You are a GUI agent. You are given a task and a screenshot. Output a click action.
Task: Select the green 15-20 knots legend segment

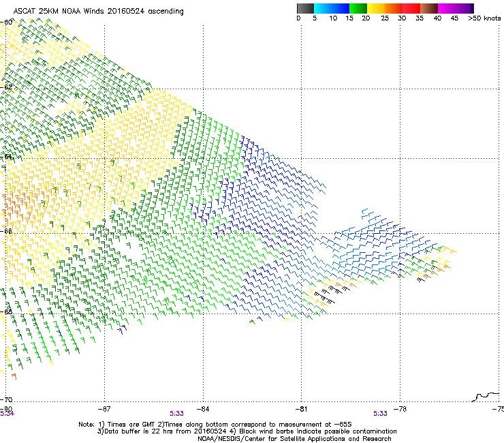tap(358, 8)
